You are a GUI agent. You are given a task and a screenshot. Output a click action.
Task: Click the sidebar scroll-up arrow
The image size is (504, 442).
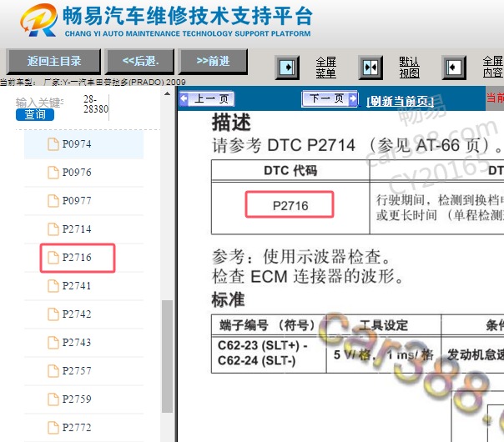pos(167,93)
